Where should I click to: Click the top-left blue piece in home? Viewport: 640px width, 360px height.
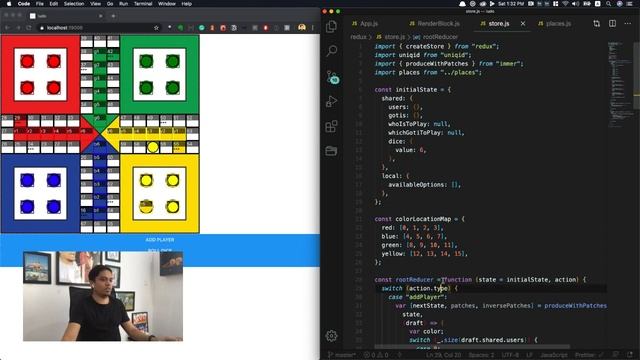pyautogui.click(x=27, y=180)
